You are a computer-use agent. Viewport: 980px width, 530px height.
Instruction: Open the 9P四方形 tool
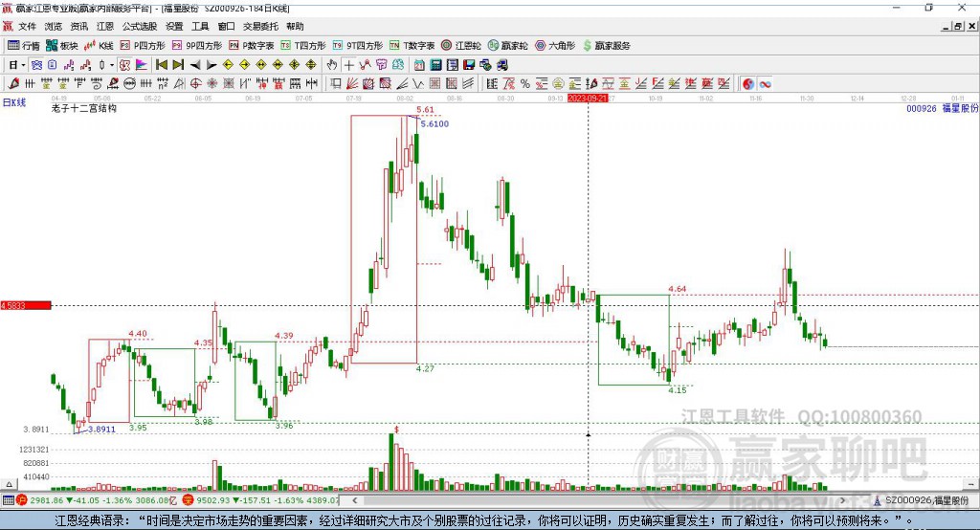(x=197, y=46)
